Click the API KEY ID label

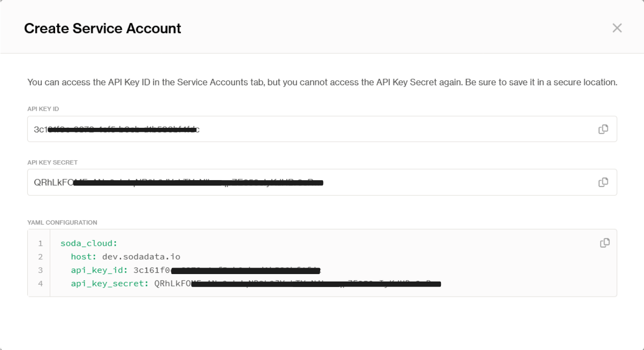pos(43,109)
